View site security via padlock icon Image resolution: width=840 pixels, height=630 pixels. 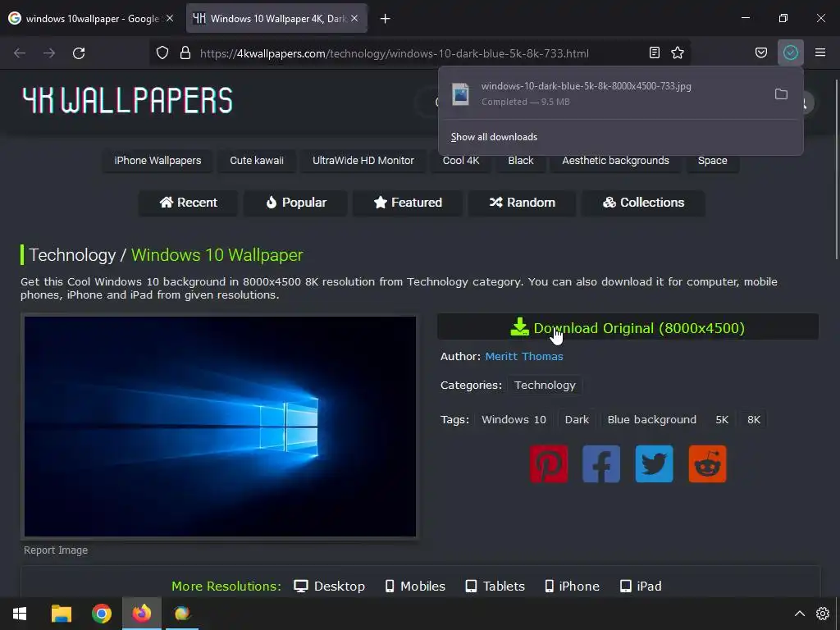[185, 53]
